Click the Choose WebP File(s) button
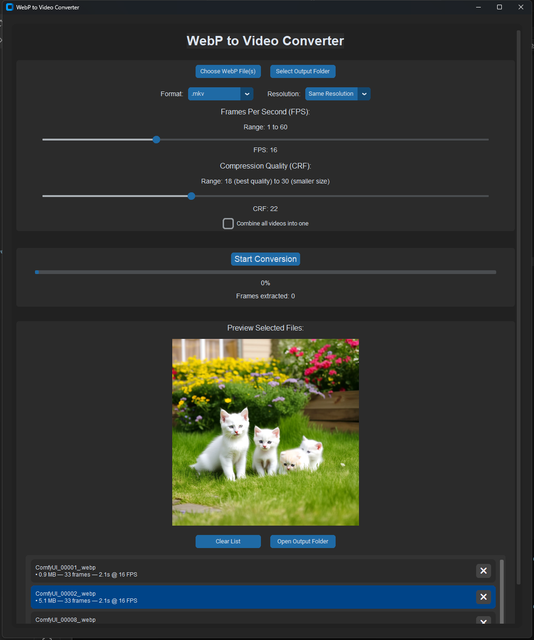Image resolution: width=534 pixels, height=640 pixels. (228, 71)
